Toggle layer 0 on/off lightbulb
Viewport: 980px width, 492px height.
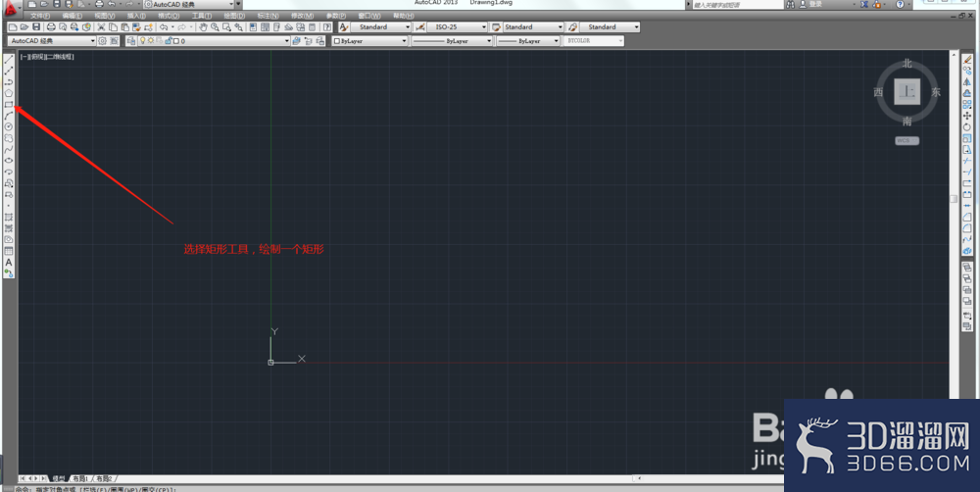[142, 40]
